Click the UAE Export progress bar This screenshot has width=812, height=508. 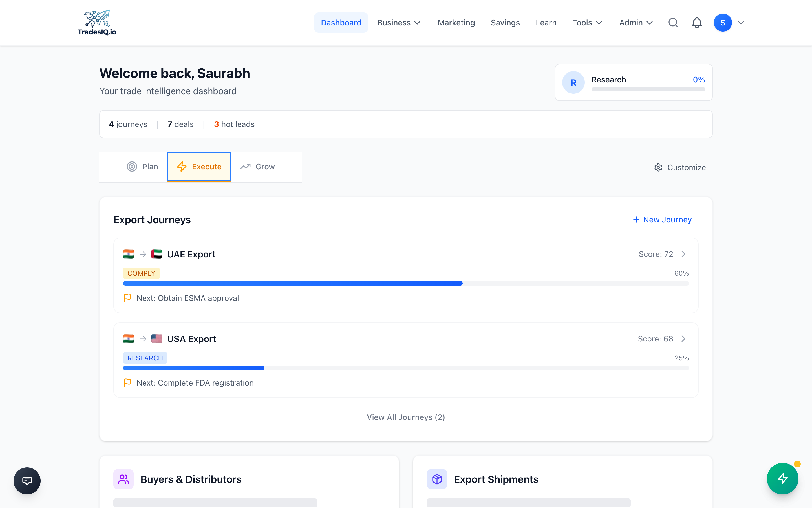[406, 283]
